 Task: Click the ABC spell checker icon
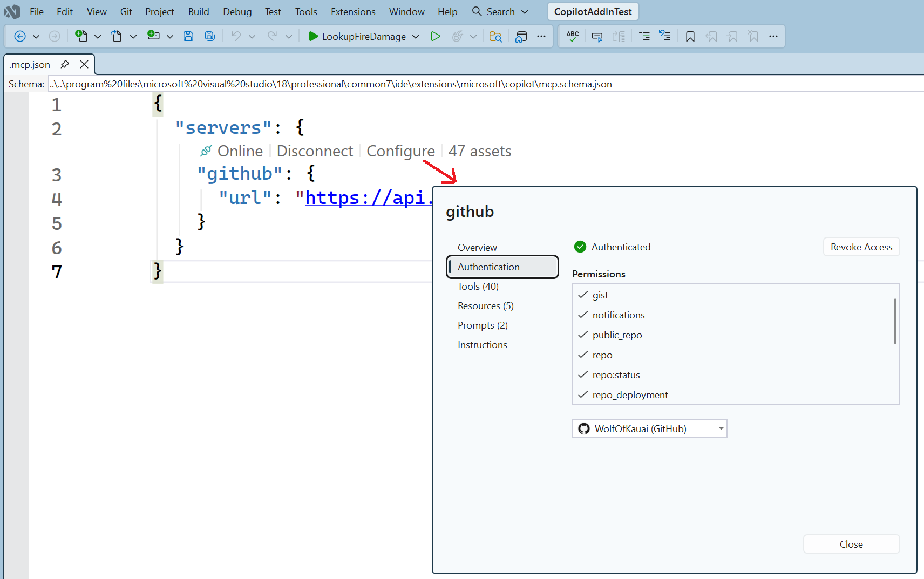pyautogui.click(x=573, y=36)
